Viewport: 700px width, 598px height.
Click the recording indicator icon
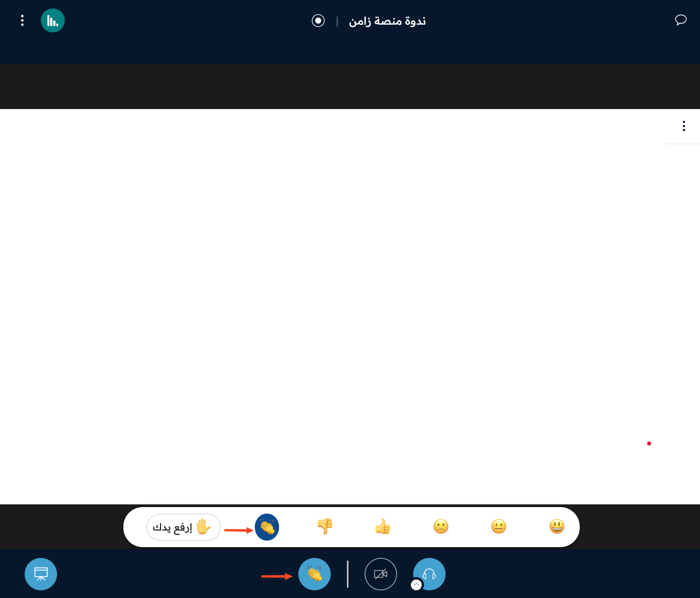(318, 20)
